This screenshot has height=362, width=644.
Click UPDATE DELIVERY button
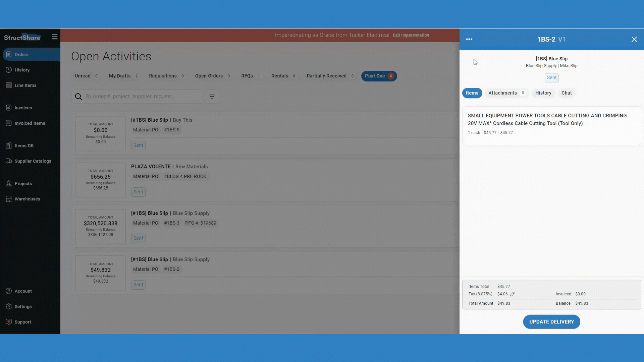551,322
